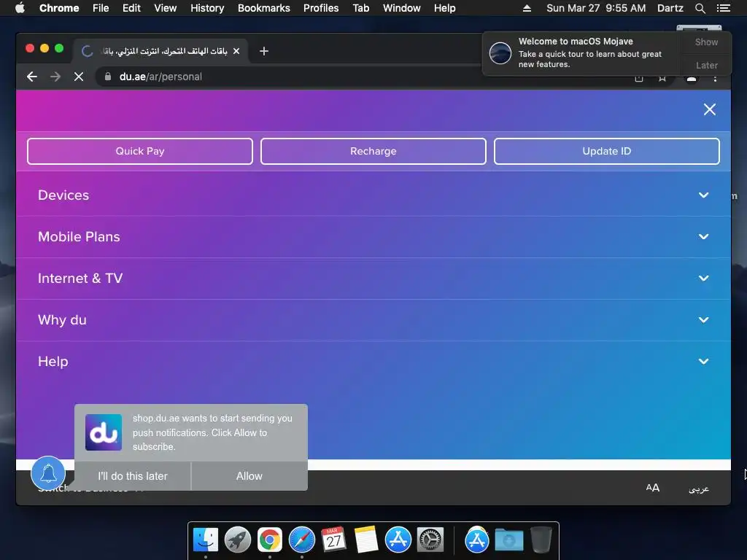Open the Downloads folder in Dock
747x560 pixels.
click(508, 540)
